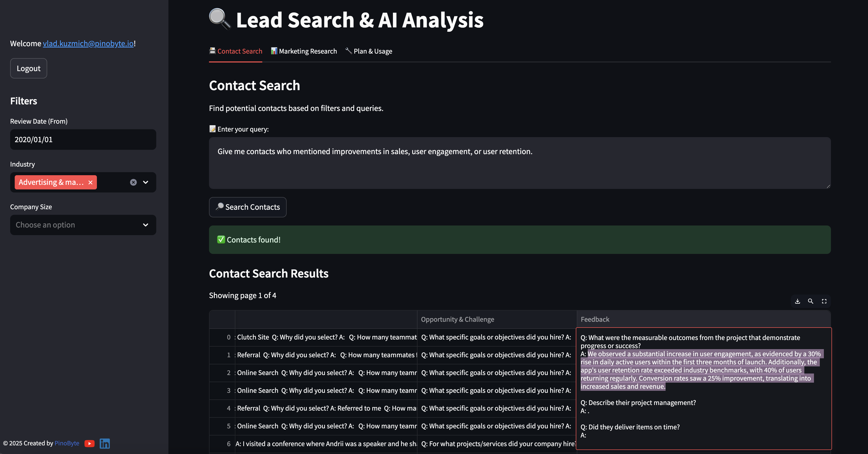Open the Company Size dropdown
The image size is (868, 454).
(83, 225)
